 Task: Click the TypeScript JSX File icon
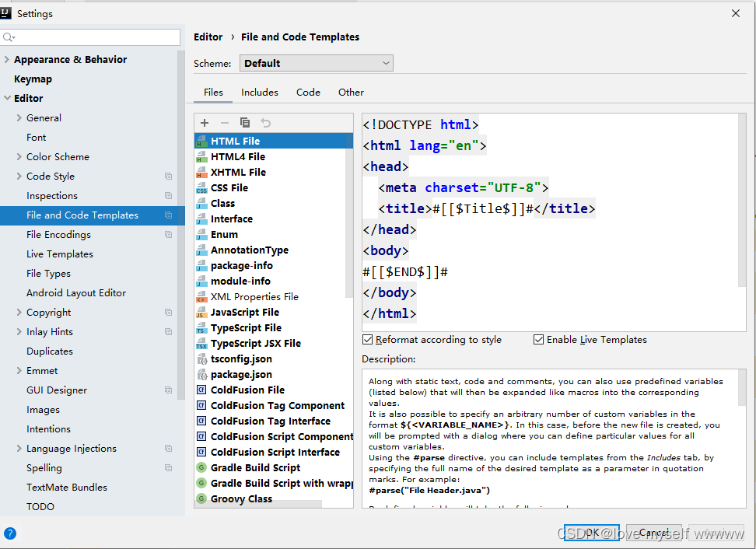click(x=201, y=343)
